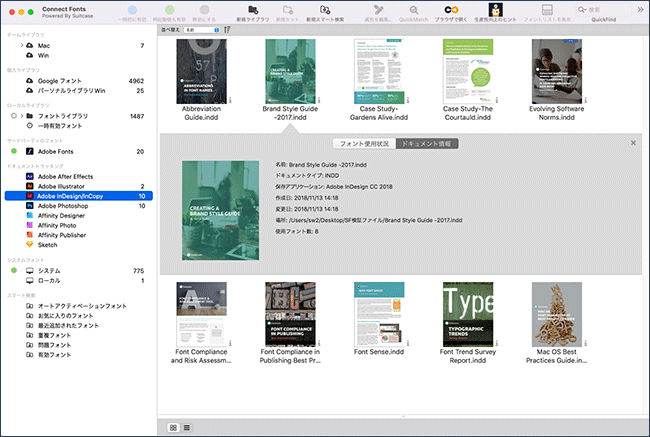Click the QuickFind search field
The image size is (650, 437).
[604, 10]
